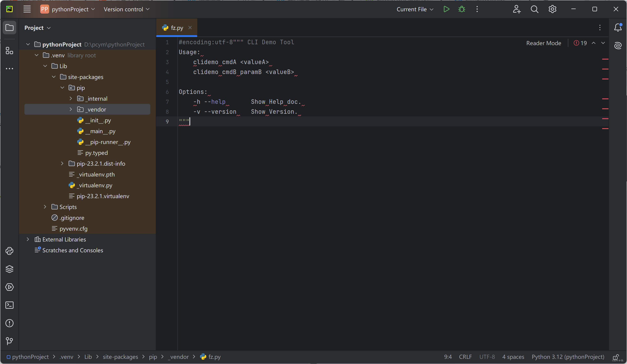Click site-packages breadcrumb in navigation bar
627x364 pixels.
[121, 357]
